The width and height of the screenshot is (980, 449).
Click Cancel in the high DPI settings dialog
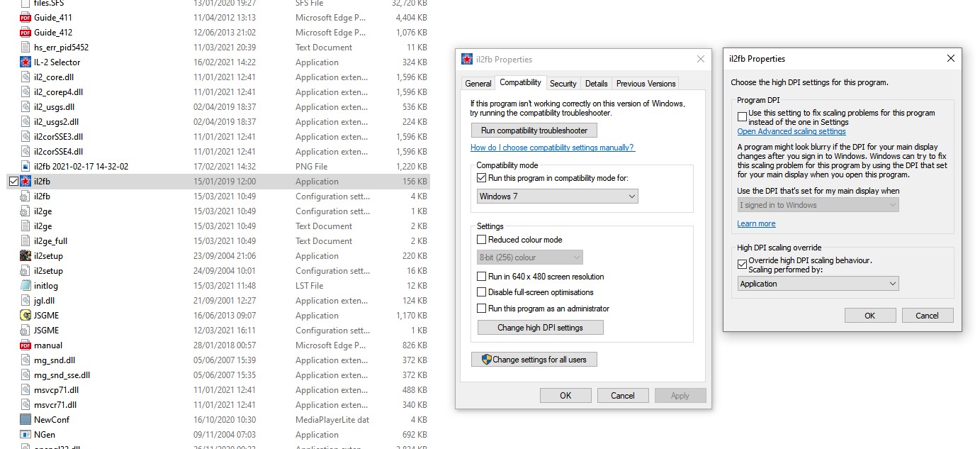point(928,316)
